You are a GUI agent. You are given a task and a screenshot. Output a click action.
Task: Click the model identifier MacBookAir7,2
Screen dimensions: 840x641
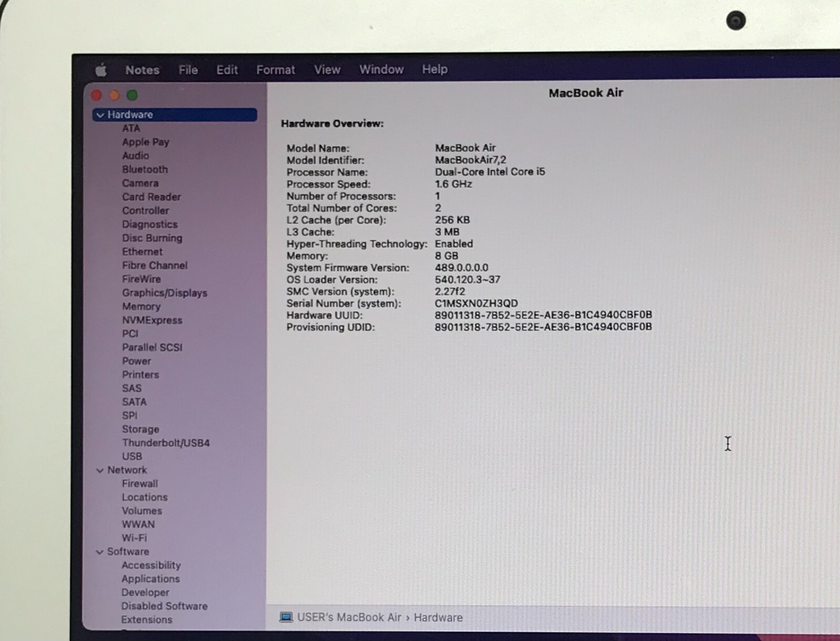(470, 160)
